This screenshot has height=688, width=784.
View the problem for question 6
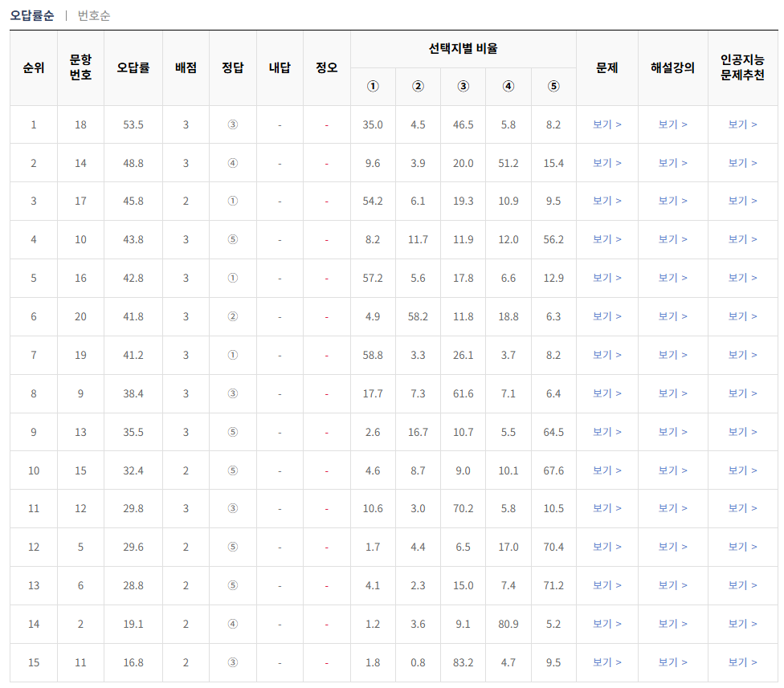click(605, 586)
